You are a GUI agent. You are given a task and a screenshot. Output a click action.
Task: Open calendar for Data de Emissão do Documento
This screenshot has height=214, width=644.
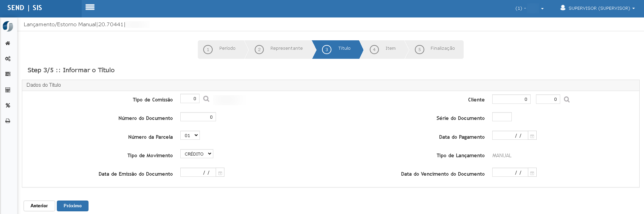click(x=220, y=173)
